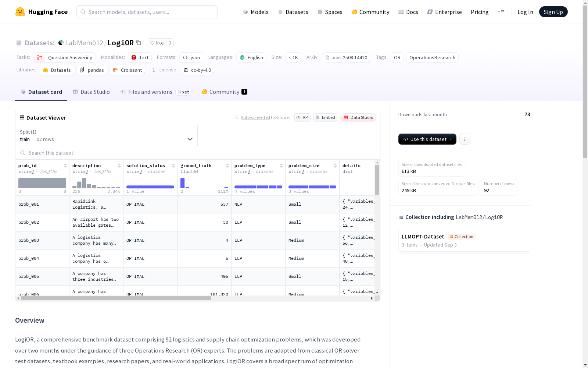Viewport: 588px width, 368px height.
Task: Click the Search this dataset field
Action: coord(198,153)
